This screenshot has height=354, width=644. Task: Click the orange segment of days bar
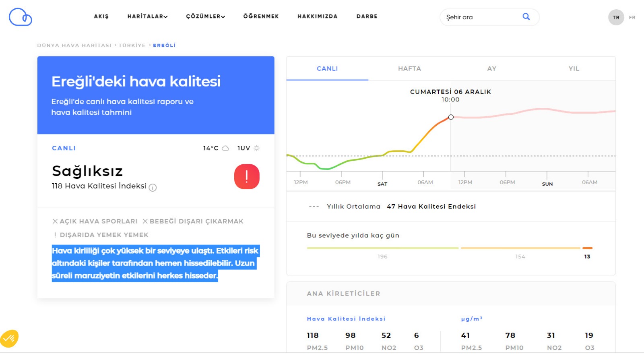coord(587,248)
